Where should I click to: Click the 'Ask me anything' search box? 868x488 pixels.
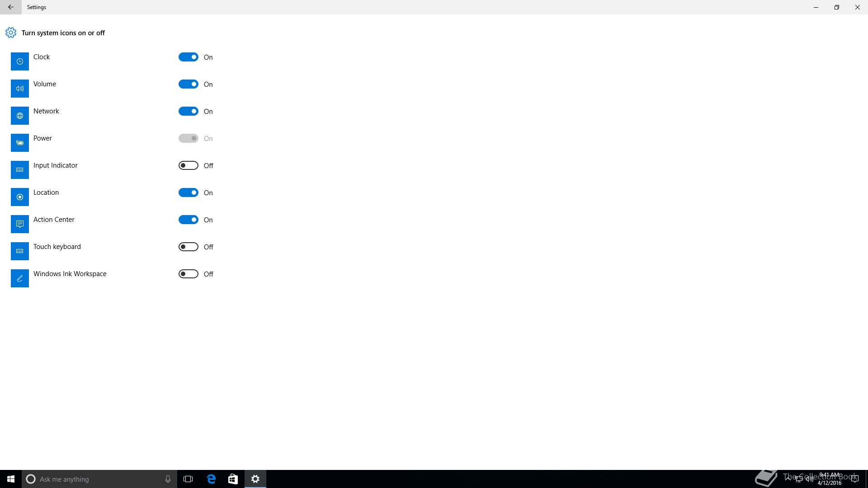pyautogui.click(x=99, y=479)
